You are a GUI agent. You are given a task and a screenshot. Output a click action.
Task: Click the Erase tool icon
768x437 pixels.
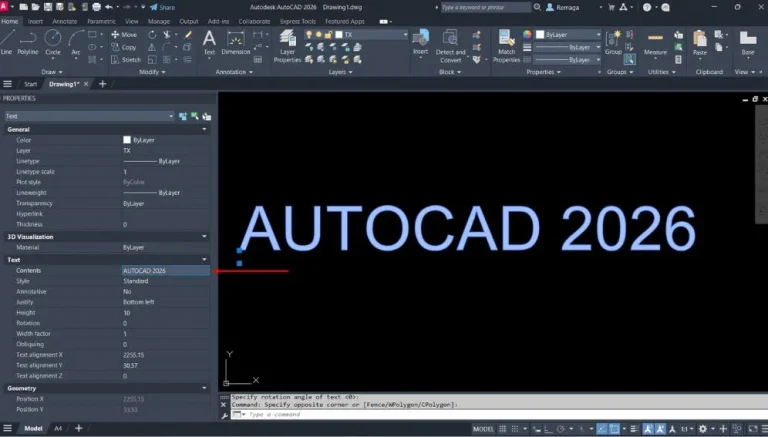(188, 35)
